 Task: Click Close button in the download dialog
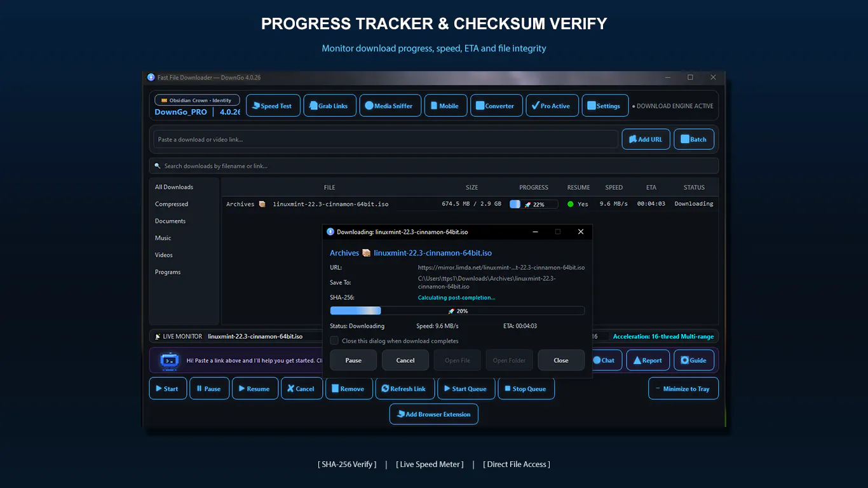(561, 360)
